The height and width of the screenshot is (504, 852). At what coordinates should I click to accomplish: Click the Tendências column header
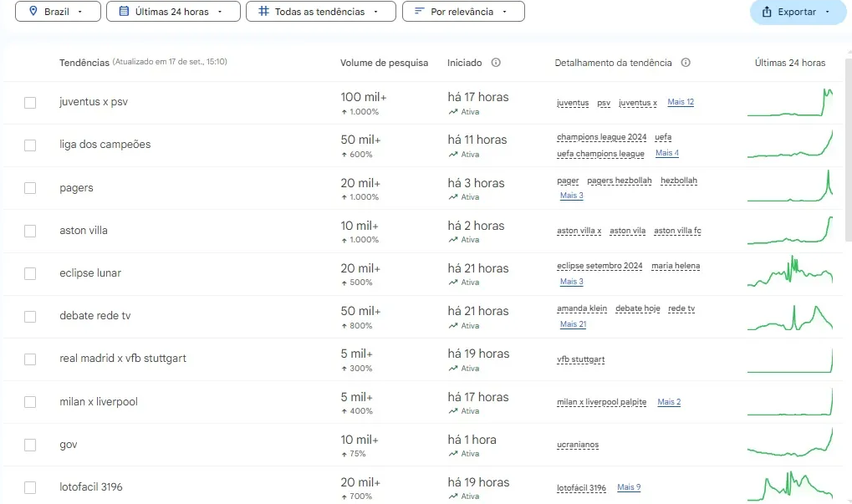[x=84, y=63]
